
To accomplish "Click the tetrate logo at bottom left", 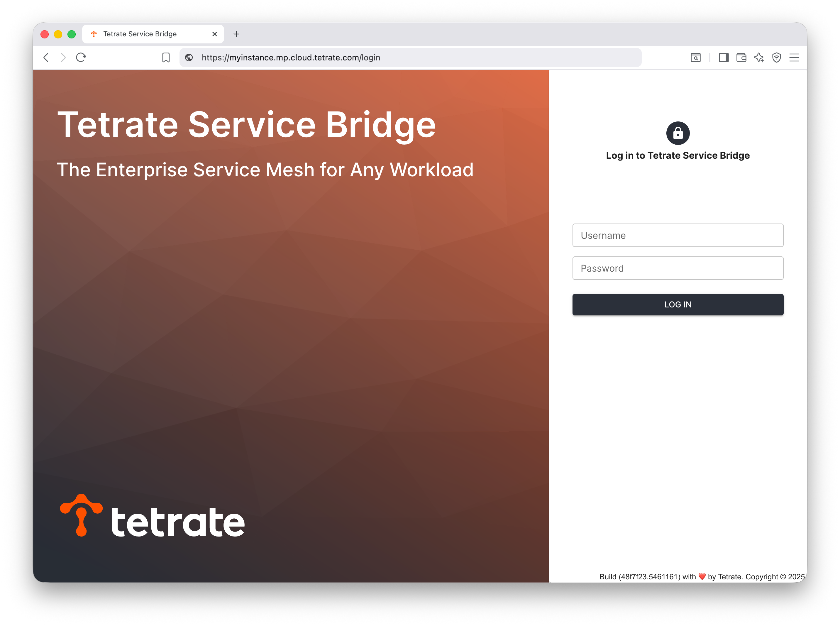I will coord(152,516).
